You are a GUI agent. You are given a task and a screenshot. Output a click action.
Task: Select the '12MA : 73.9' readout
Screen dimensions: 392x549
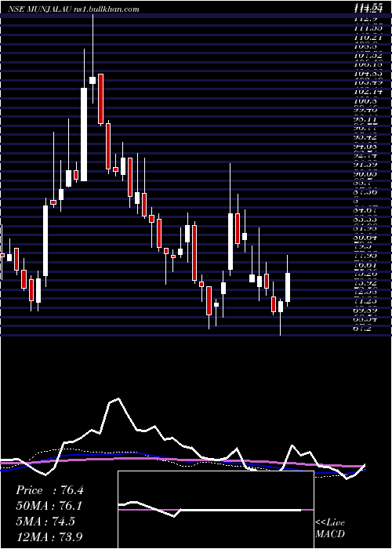pos(49,536)
